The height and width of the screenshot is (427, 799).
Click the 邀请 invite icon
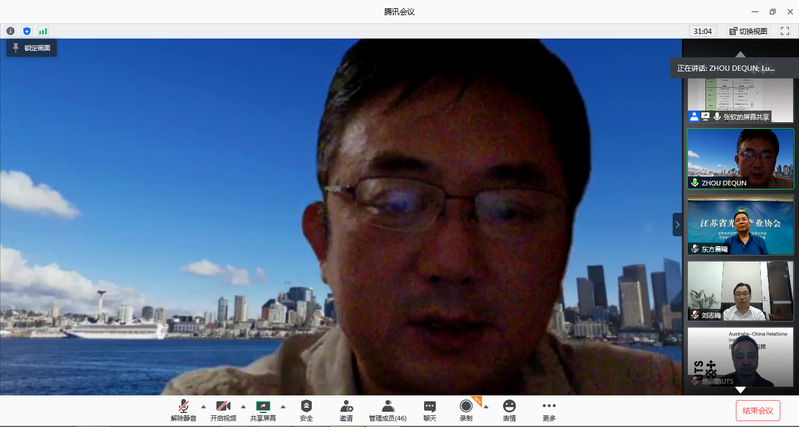point(346,410)
